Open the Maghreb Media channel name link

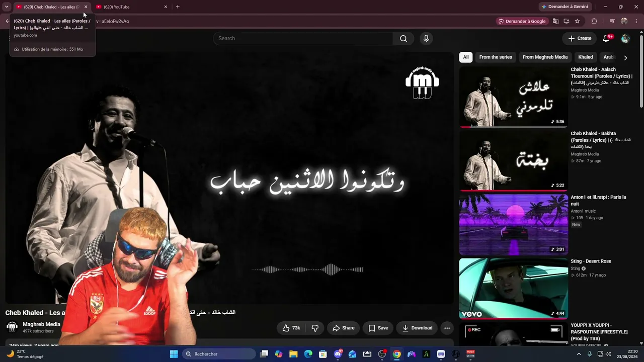pos(41,324)
